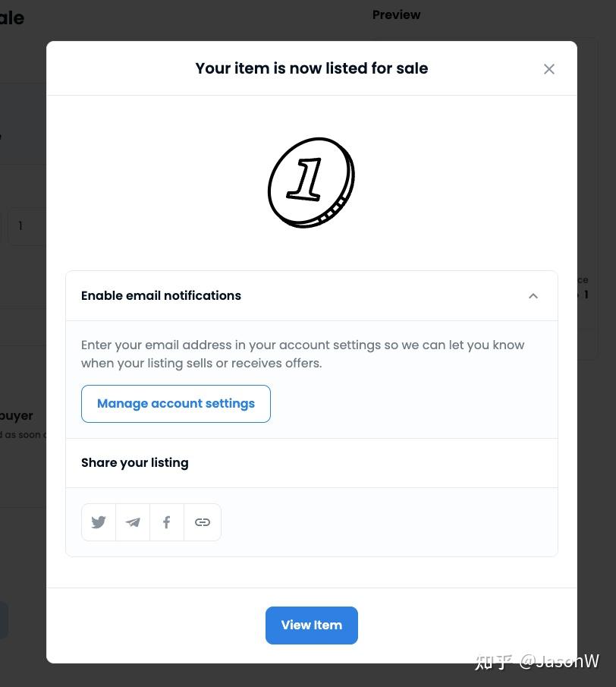Click the View Item button
Image resolution: width=616 pixels, height=687 pixels.
311,626
